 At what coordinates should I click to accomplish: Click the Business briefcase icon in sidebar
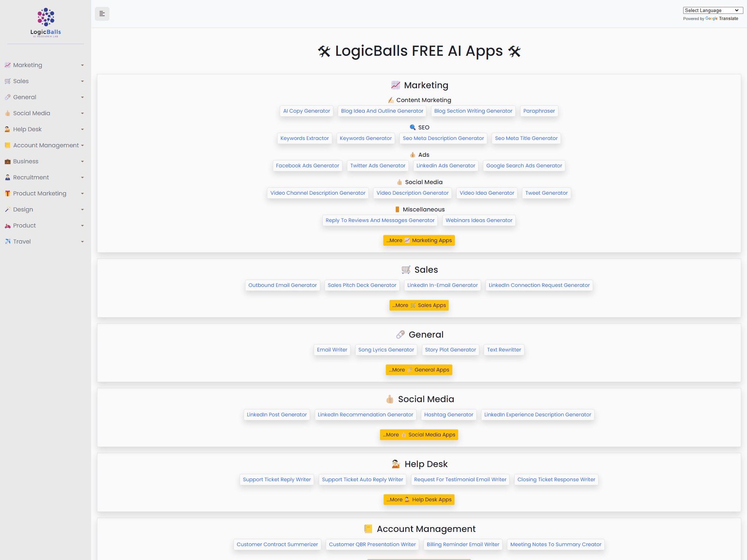tap(8, 162)
